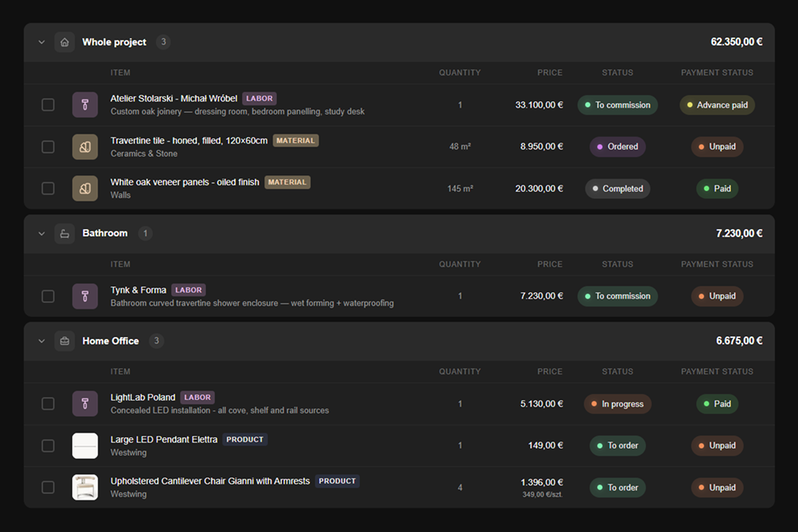
Task: Change the Advance paid payment status
Action: (x=717, y=105)
